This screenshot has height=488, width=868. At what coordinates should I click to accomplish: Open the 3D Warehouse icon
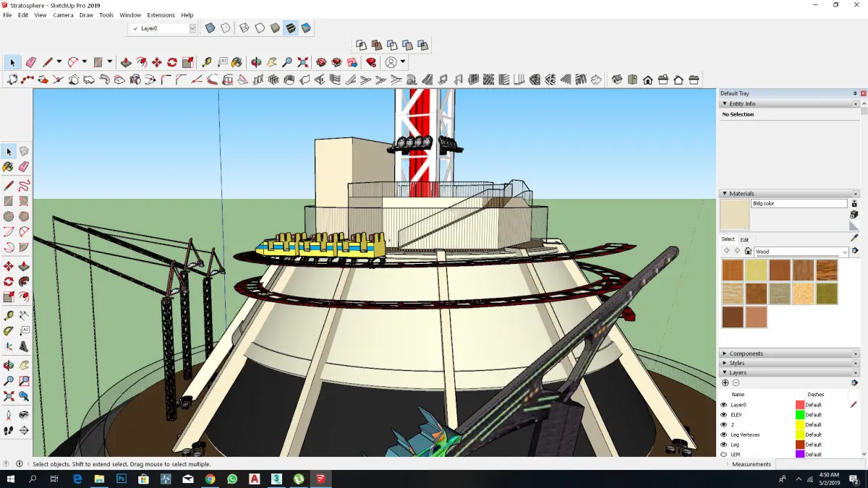[x=321, y=62]
